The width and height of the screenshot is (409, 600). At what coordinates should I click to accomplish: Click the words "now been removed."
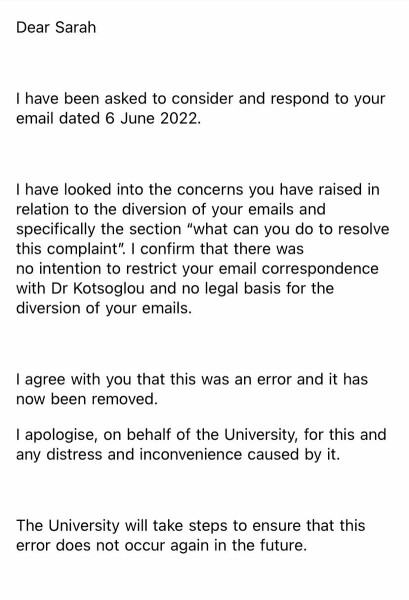(87, 399)
